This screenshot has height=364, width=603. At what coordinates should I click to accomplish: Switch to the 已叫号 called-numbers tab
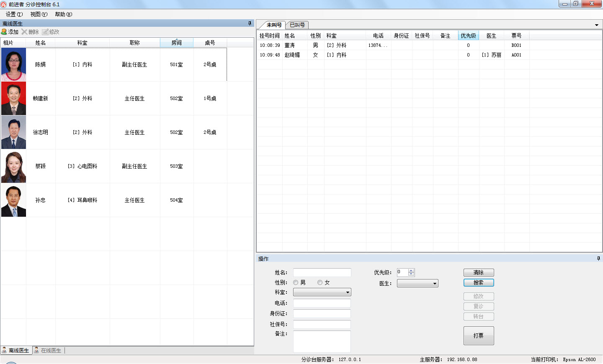click(x=297, y=25)
